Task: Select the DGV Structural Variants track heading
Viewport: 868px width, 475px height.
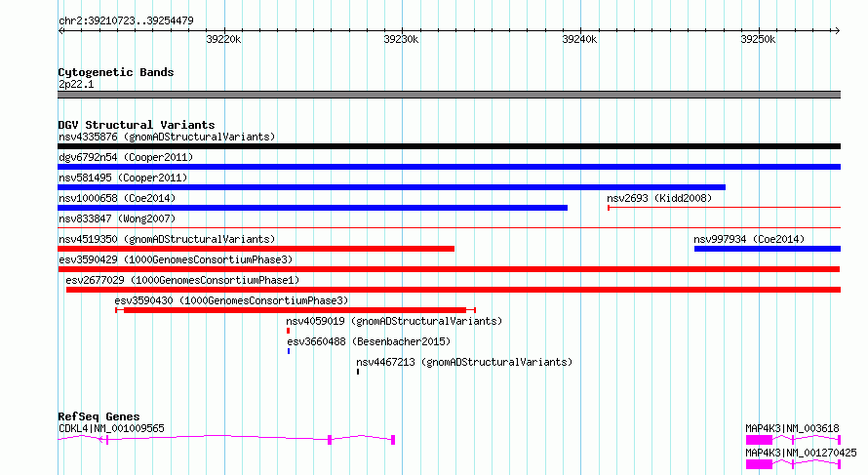Action: click(137, 125)
